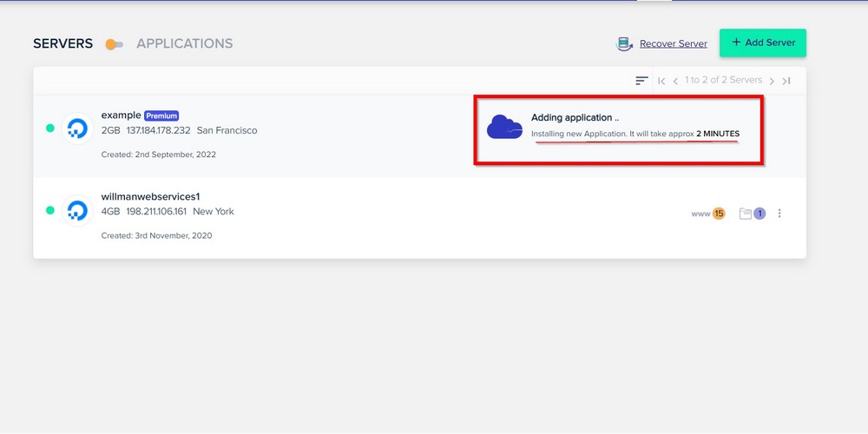Select IP address 137.184.178.232
Viewport: 868px width, 434px height.
(158, 131)
